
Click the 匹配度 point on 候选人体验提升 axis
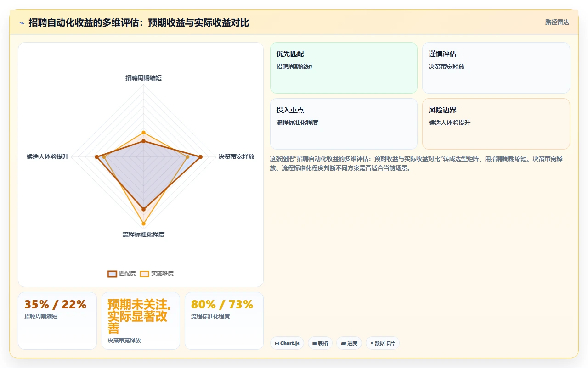point(96,157)
